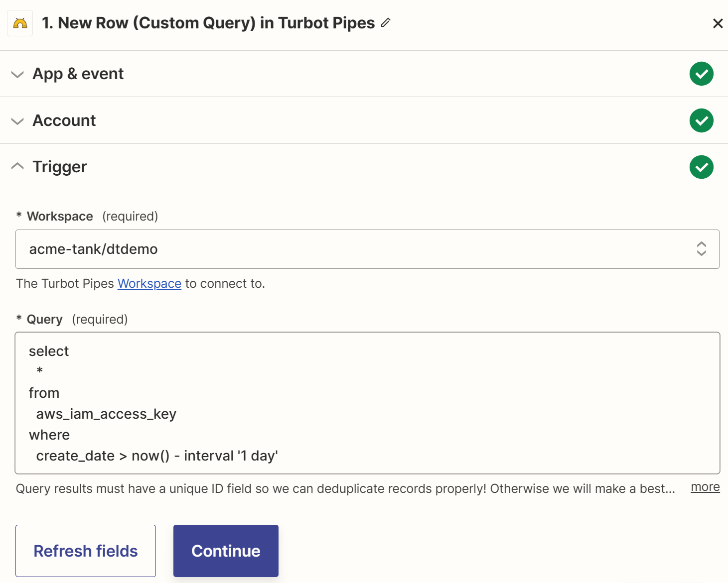728x583 pixels.
Task: Close the step editor panel
Action: click(x=718, y=23)
